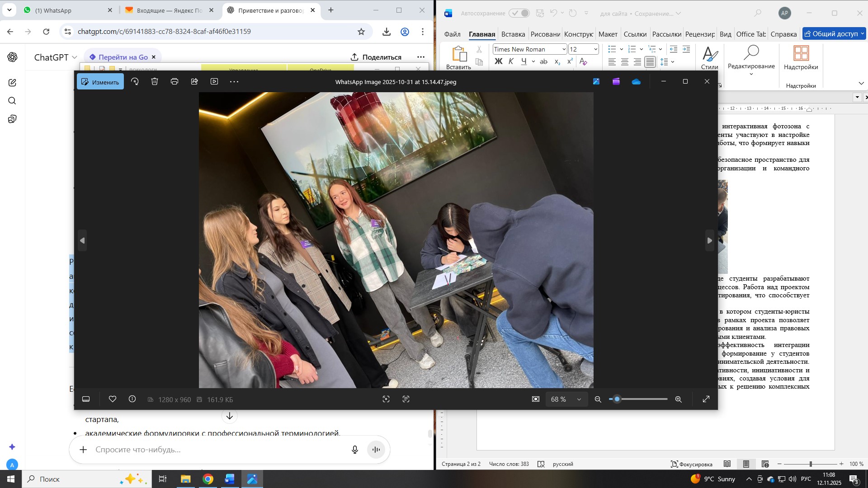Open the filmstrip view icon
The width and height of the screenshot is (868, 488).
coord(86,399)
